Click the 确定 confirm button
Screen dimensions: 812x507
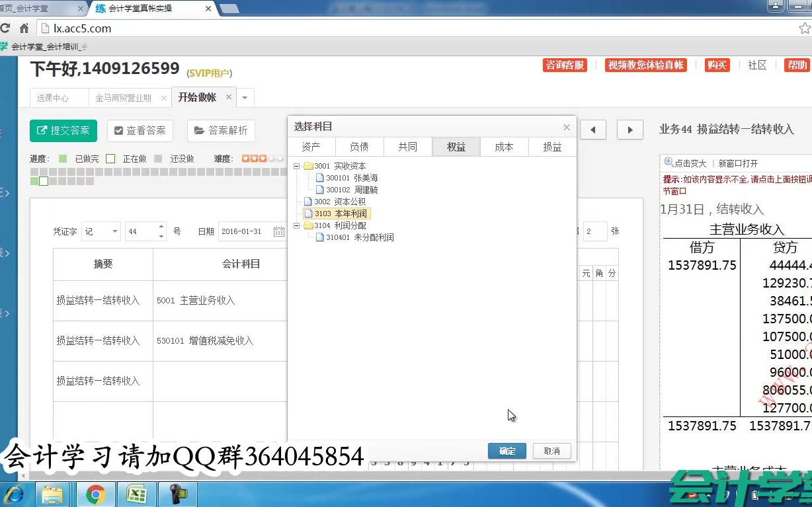507,450
